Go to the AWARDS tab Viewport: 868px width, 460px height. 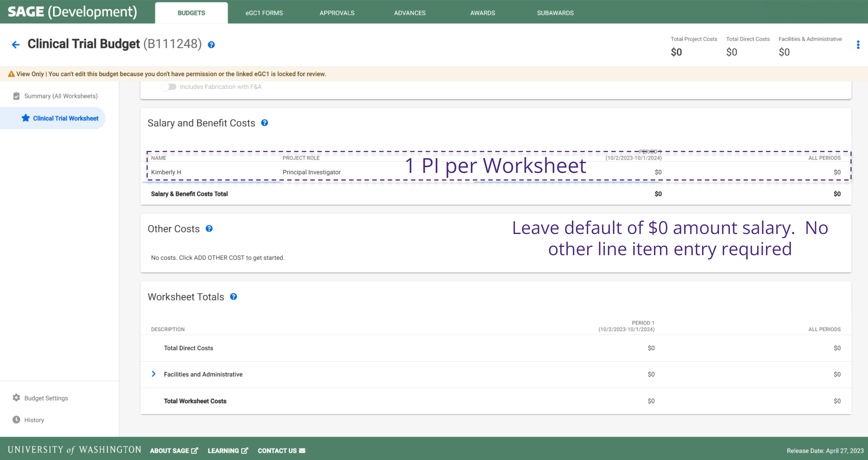pyautogui.click(x=482, y=13)
